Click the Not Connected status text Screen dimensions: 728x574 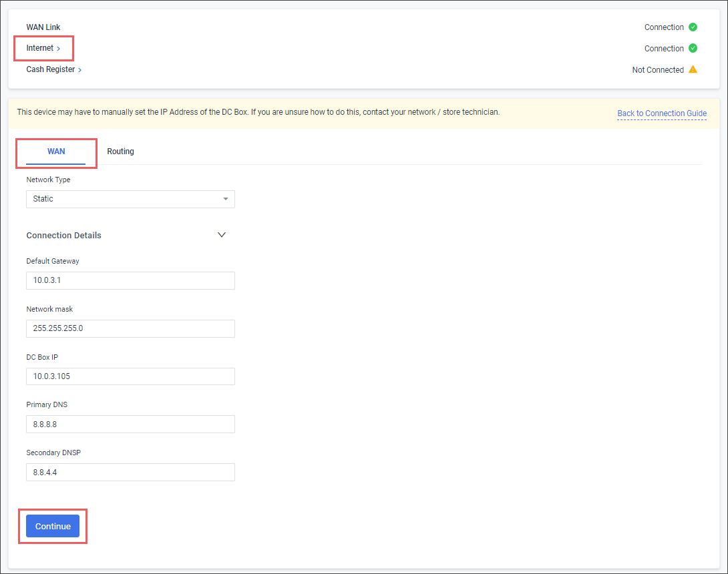tap(657, 70)
